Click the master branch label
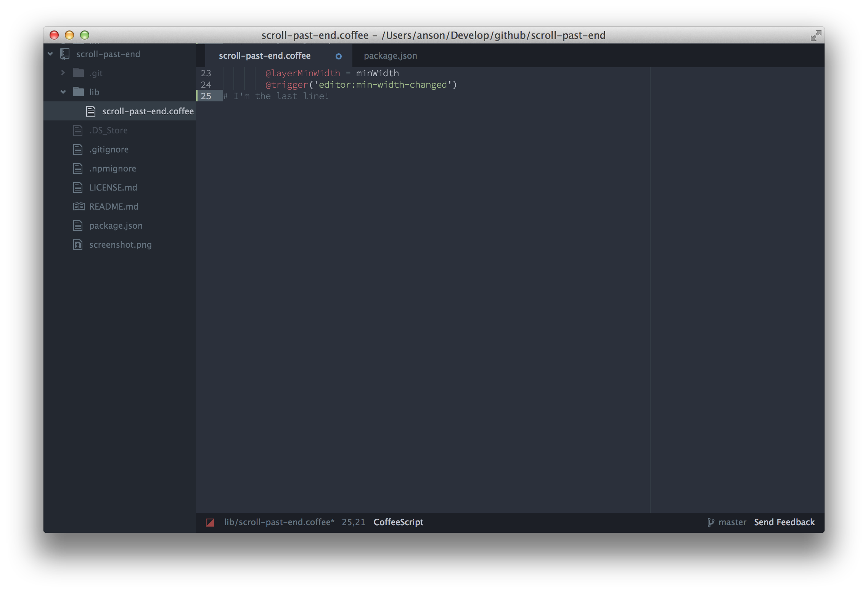 click(x=732, y=522)
